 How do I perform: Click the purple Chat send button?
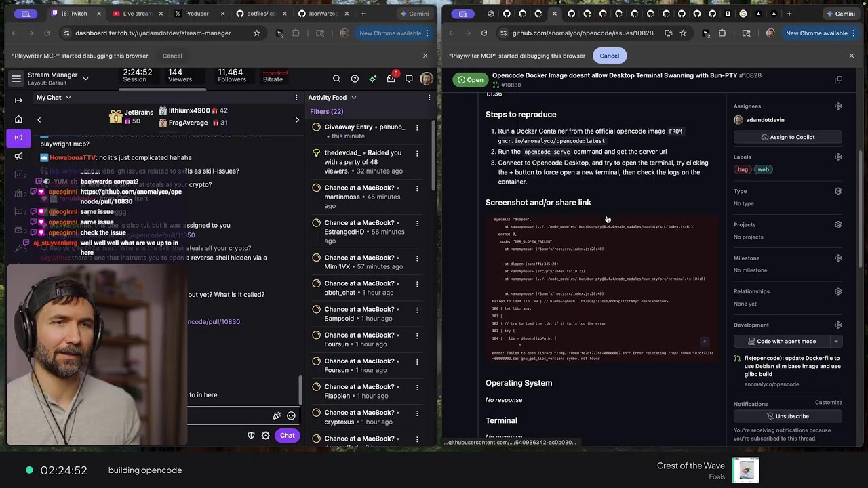288,435
